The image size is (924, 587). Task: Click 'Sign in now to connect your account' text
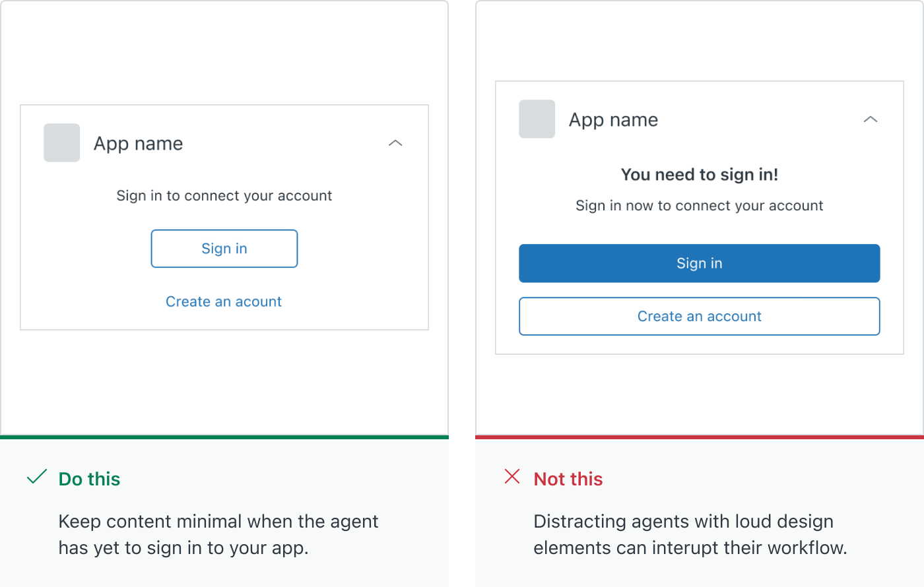click(x=700, y=206)
